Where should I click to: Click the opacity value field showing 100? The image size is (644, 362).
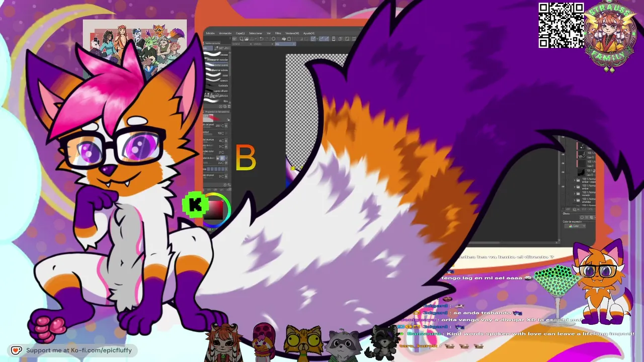(220, 133)
